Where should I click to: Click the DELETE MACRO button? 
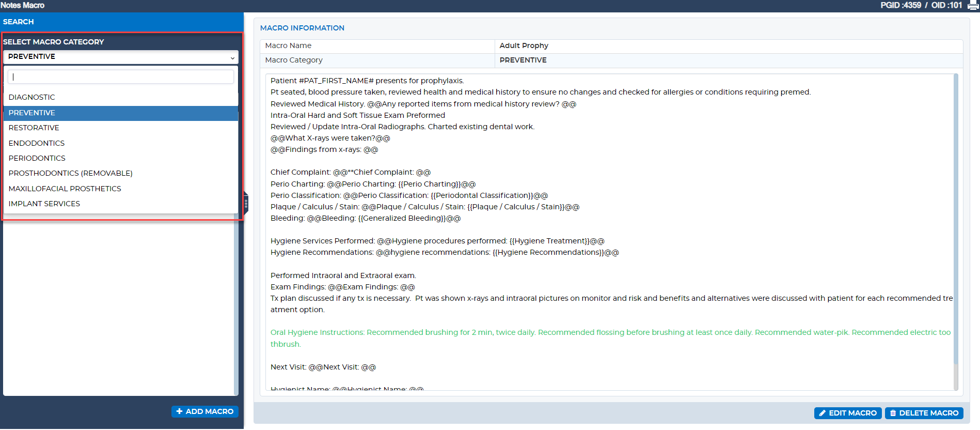tap(923, 413)
